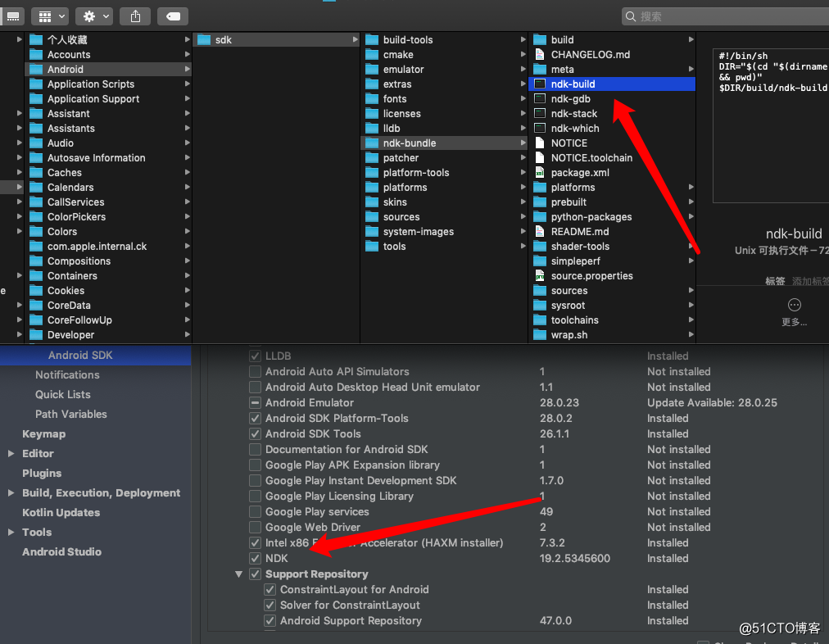This screenshot has height=644, width=829.
Task: Expand the prebuilt folder arrow
Action: 691,202
